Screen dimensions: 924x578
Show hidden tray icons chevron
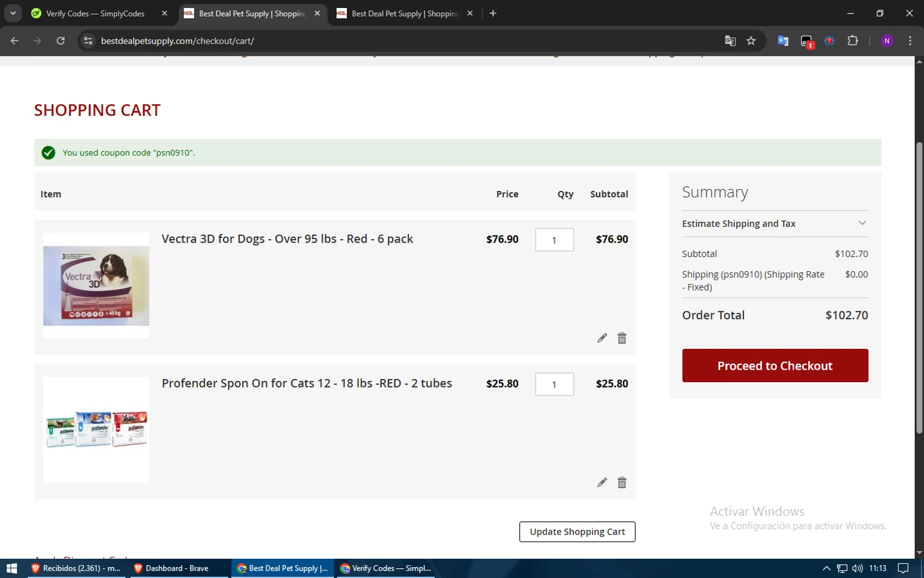tap(827, 568)
